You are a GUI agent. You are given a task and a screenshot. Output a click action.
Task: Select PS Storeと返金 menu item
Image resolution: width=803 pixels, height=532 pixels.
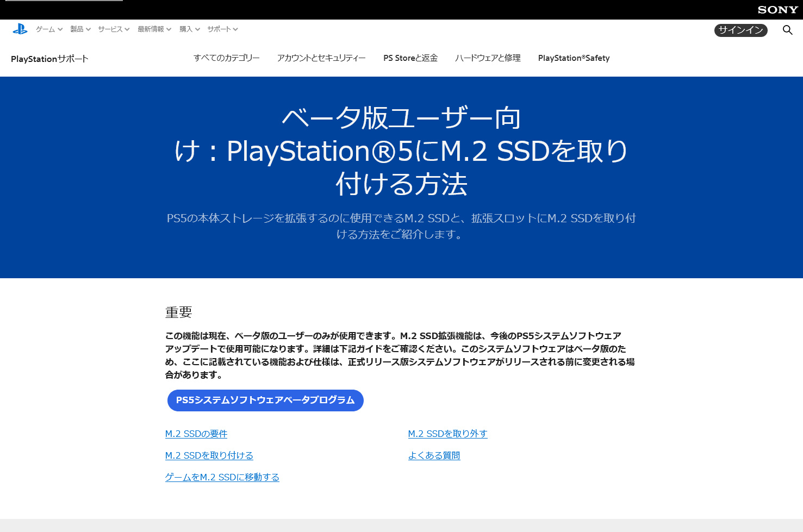click(410, 58)
